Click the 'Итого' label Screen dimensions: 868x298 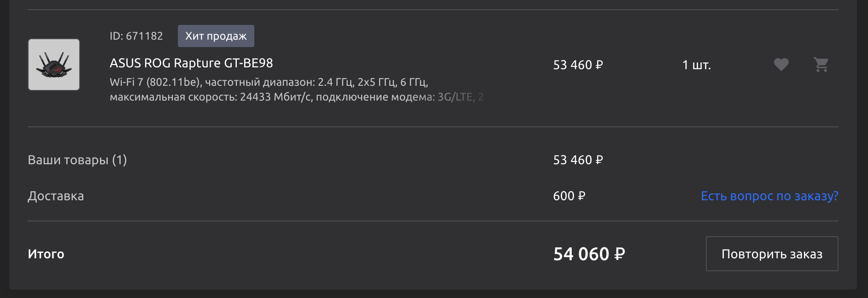46,254
